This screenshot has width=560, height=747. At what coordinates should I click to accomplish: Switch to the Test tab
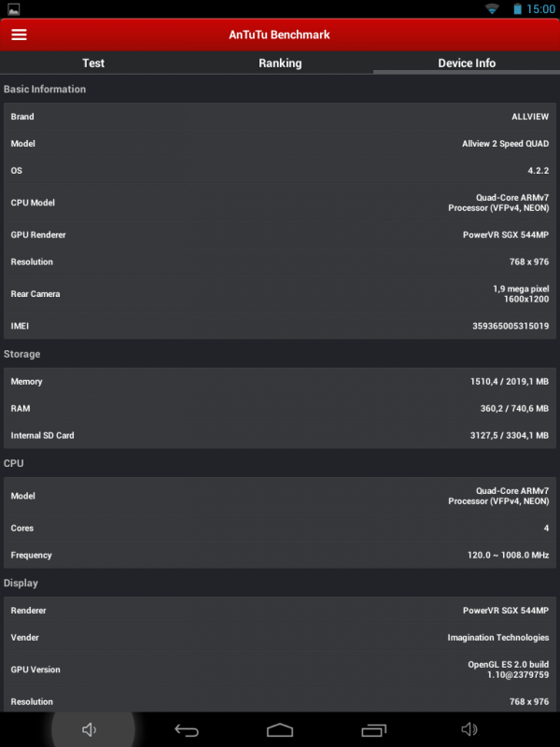point(93,63)
